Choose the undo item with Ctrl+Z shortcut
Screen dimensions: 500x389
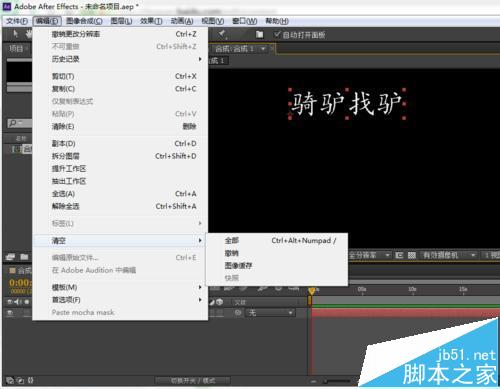120,34
